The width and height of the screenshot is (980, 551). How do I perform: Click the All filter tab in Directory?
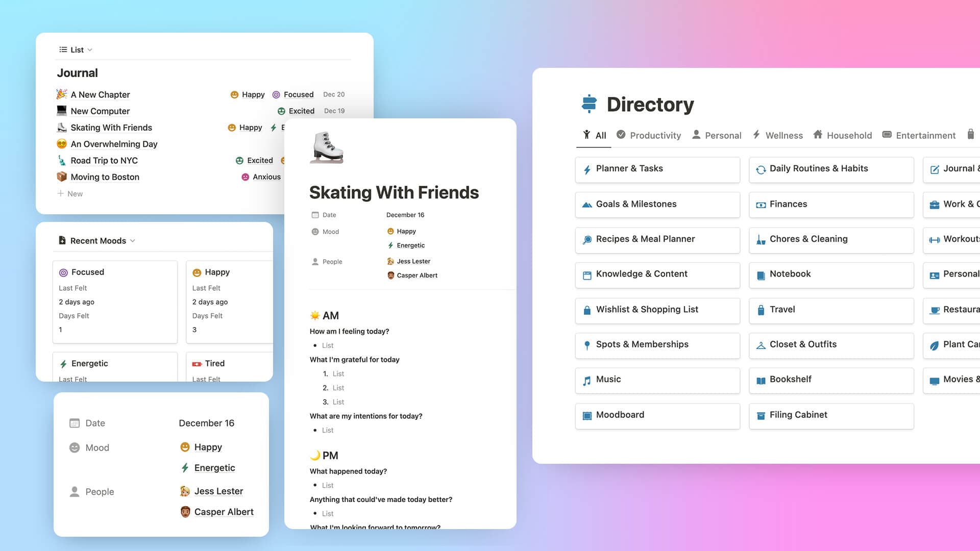(595, 135)
